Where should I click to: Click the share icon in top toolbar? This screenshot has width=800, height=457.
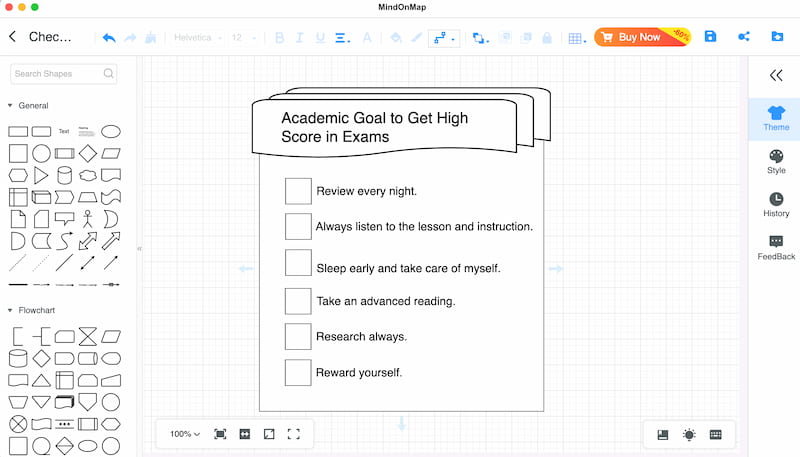coord(744,36)
